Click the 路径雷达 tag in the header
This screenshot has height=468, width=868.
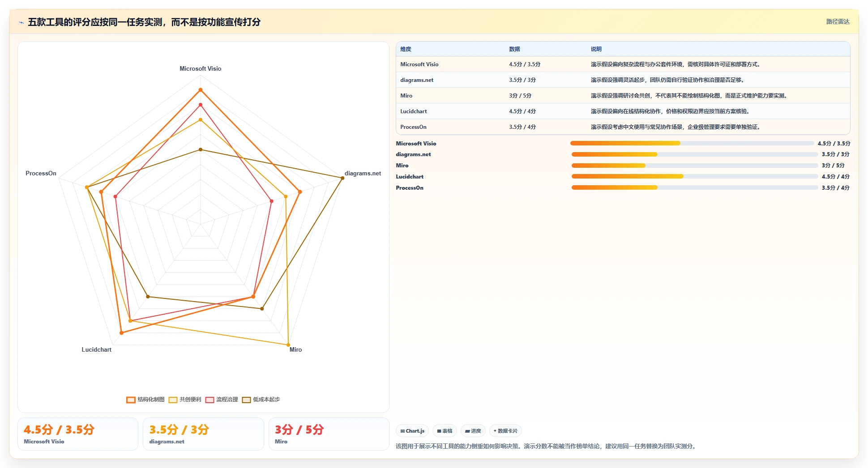(x=838, y=21)
